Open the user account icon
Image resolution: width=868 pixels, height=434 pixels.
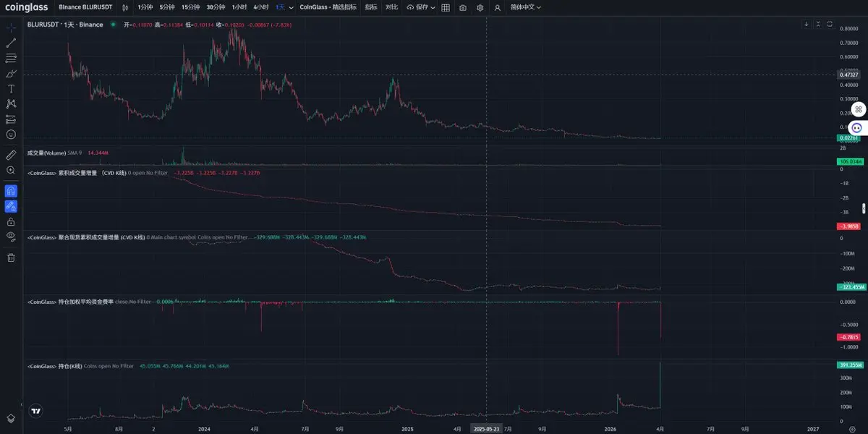coord(497,7)
